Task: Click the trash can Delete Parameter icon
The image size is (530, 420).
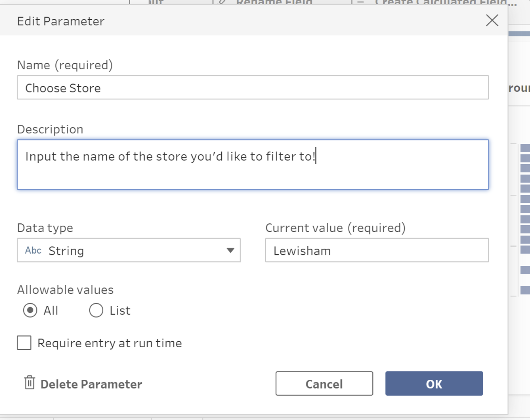Action: 29,383
